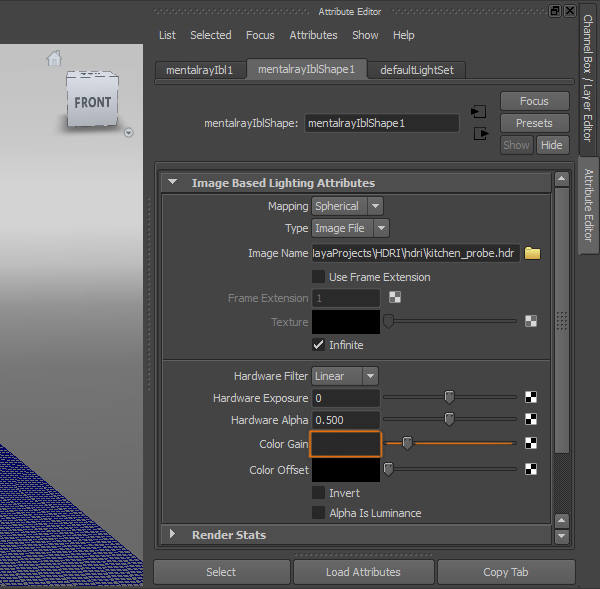This screenshot has height=589, width=600.
Task: Click the home icon in the viewport
Action: 54,59
